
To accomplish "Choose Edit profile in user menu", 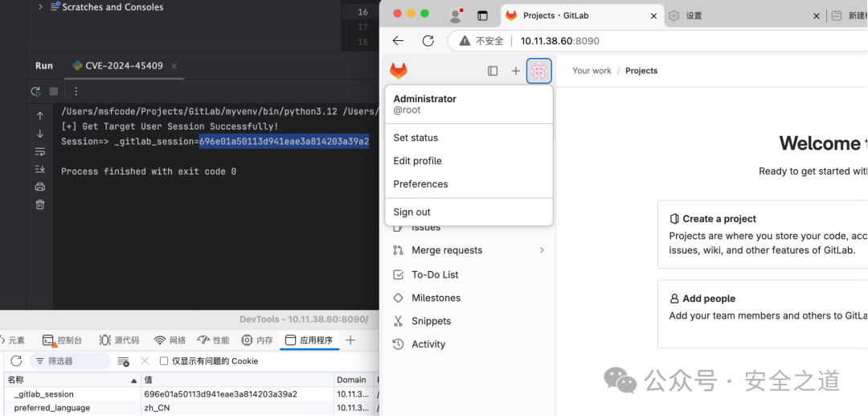I will (469, 161).
